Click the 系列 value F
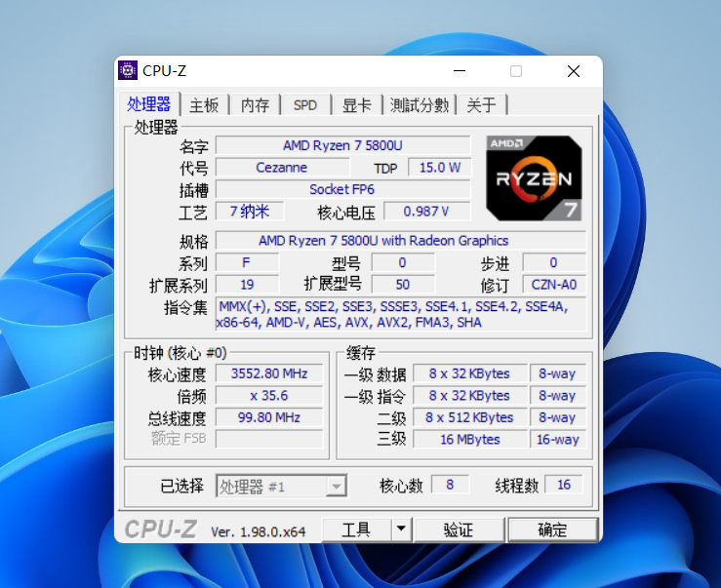Image resolution: width=721 pixels, height=588 pixels. click(247, 262)
